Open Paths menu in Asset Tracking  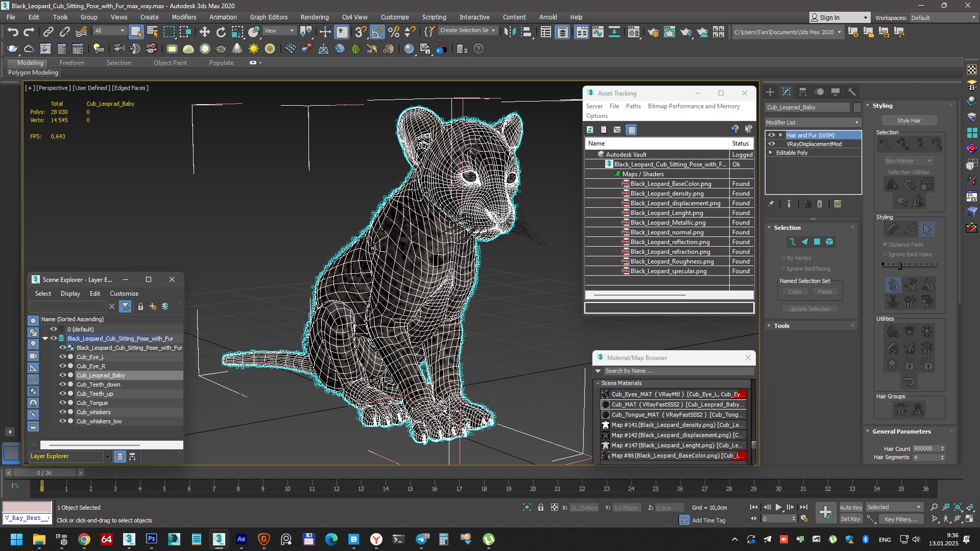point(633,106)
